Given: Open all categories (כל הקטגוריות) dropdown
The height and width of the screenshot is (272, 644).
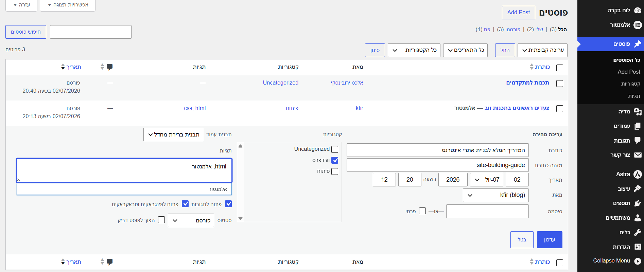Looking at the screenshot, I should click(414, 50).
